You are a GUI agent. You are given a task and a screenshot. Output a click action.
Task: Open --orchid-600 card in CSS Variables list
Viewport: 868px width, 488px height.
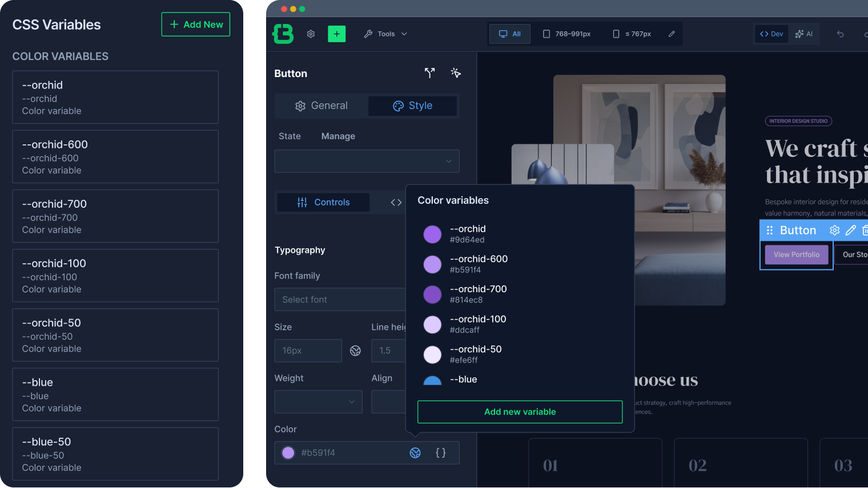[115, 157]
